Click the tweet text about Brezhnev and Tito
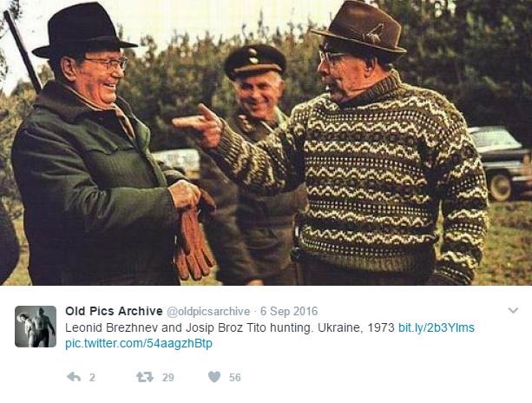This screenshot has height=403, width=532. (230, 328)
